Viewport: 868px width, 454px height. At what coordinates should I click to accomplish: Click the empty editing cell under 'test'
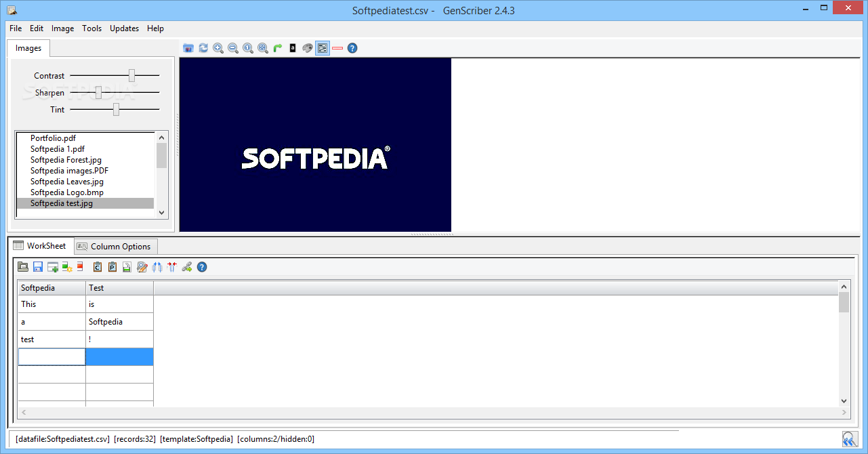click(52, 357)
